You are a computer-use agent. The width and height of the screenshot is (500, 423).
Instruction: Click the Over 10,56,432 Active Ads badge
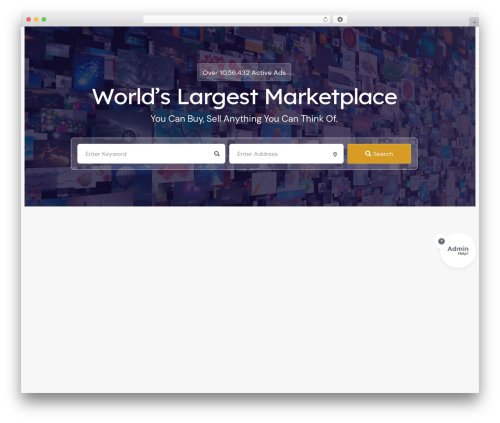[x=244, y=72]
